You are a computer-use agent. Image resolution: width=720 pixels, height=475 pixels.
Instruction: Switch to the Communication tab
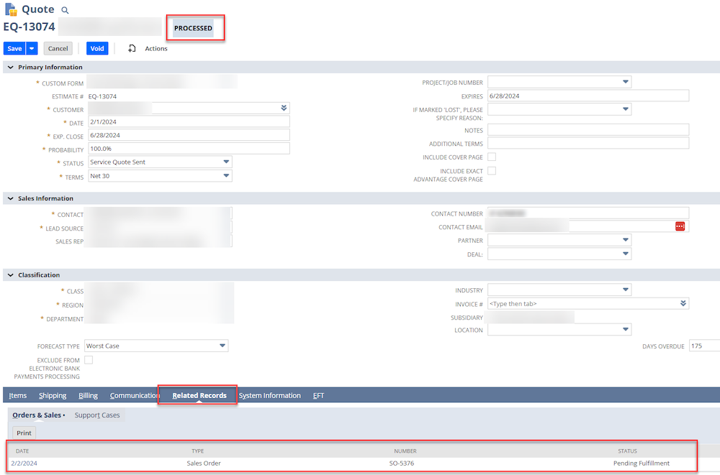click(135, 396)
